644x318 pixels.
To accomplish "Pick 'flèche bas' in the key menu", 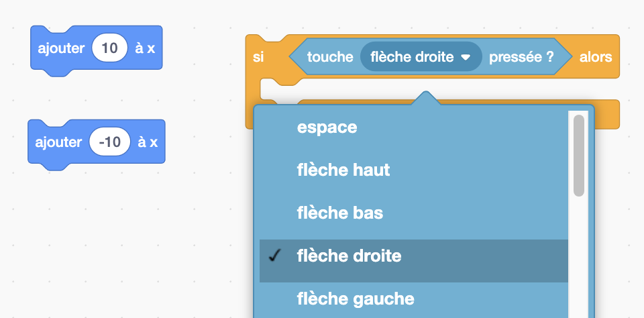I will click(x=339, y=213).
